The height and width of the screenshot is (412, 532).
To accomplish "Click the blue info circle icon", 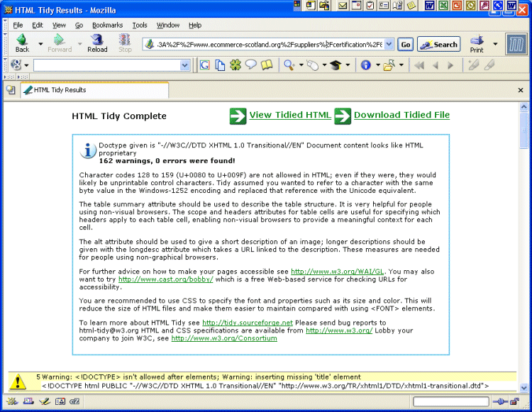I will (366, 65).
